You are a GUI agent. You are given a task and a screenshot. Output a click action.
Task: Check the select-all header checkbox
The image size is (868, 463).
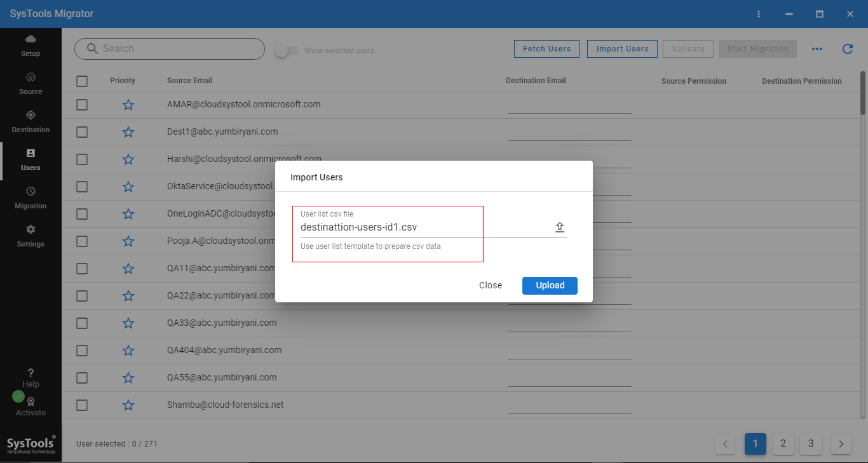(x=82, y=81)
